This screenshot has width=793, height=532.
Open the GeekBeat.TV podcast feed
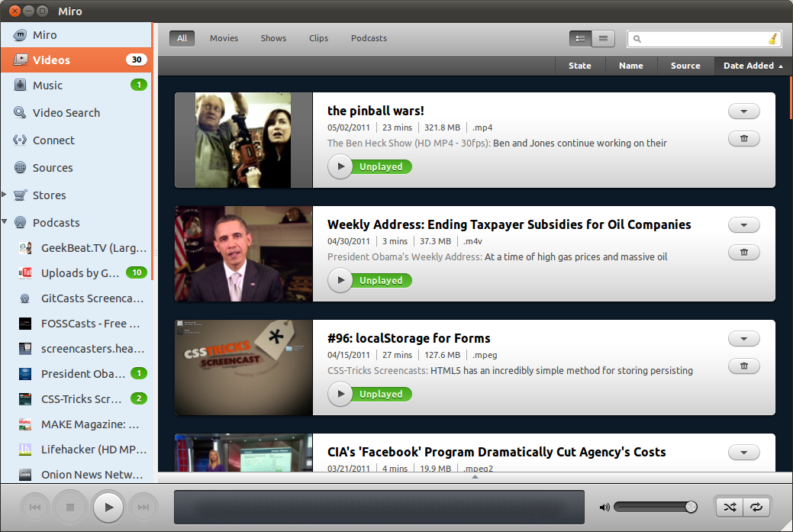pos(76,248)
